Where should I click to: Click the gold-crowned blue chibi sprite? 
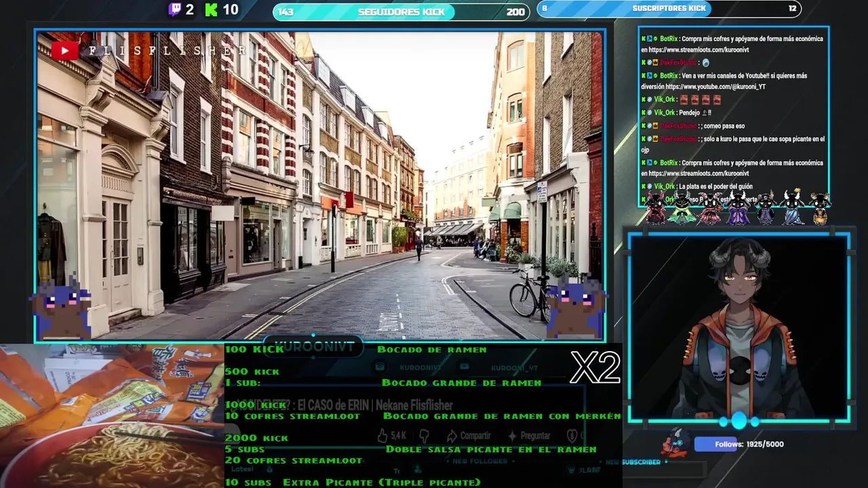pos(792,207)
